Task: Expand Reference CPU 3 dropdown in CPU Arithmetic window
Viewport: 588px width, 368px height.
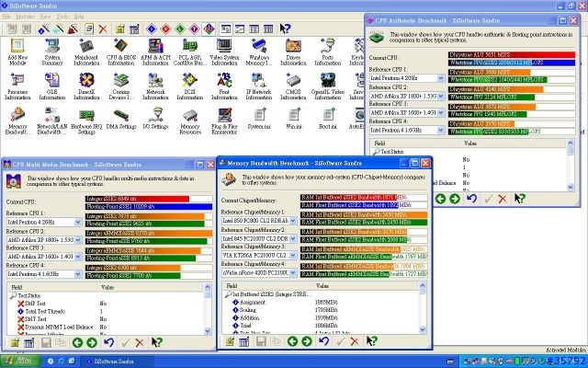Action: 441,112
